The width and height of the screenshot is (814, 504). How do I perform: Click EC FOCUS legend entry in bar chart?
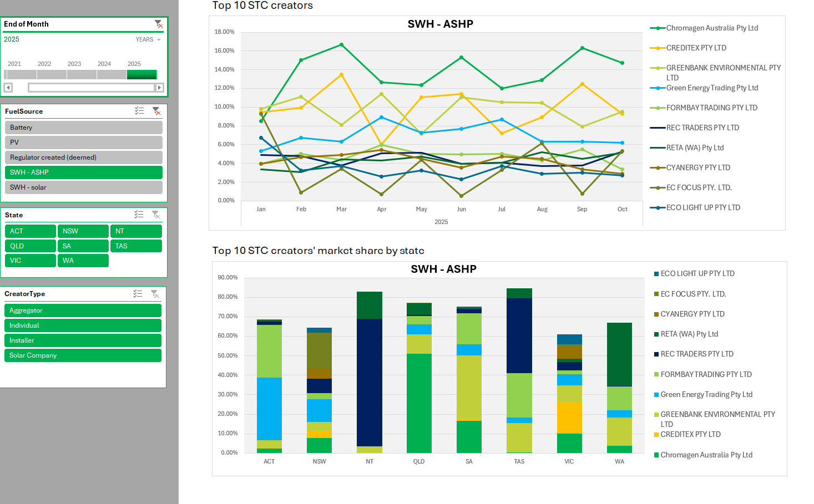point(690,294)
